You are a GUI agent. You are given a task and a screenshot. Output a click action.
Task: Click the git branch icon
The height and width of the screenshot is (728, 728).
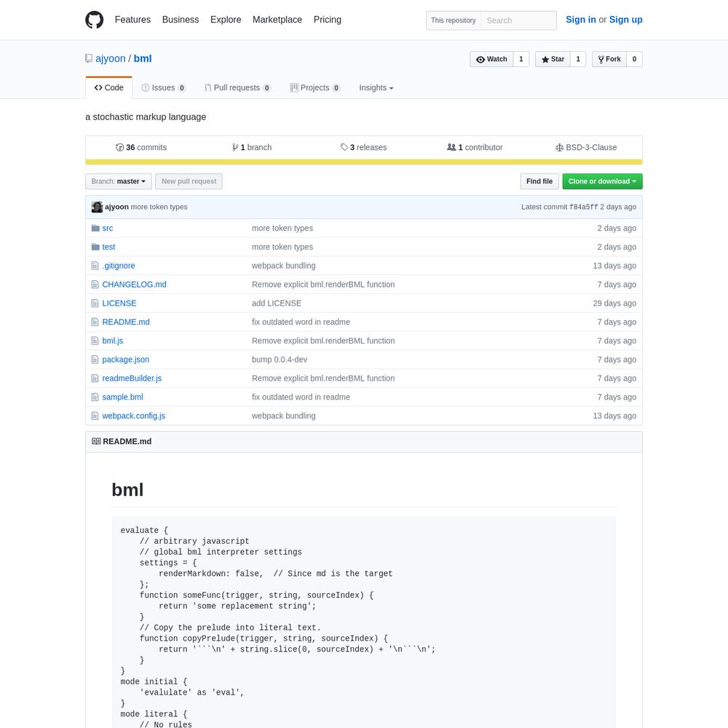click(235, 147)
